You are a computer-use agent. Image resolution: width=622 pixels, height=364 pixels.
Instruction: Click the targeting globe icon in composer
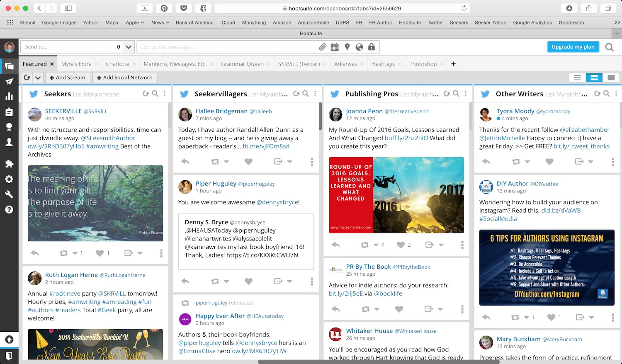point(359,47)
